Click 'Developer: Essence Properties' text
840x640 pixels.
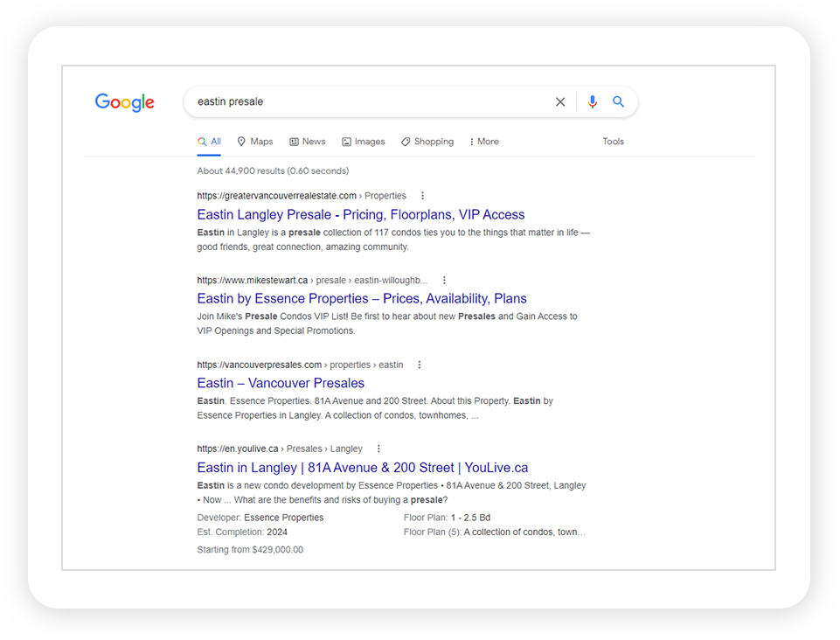pyautogui.click(x=260, y=518)
